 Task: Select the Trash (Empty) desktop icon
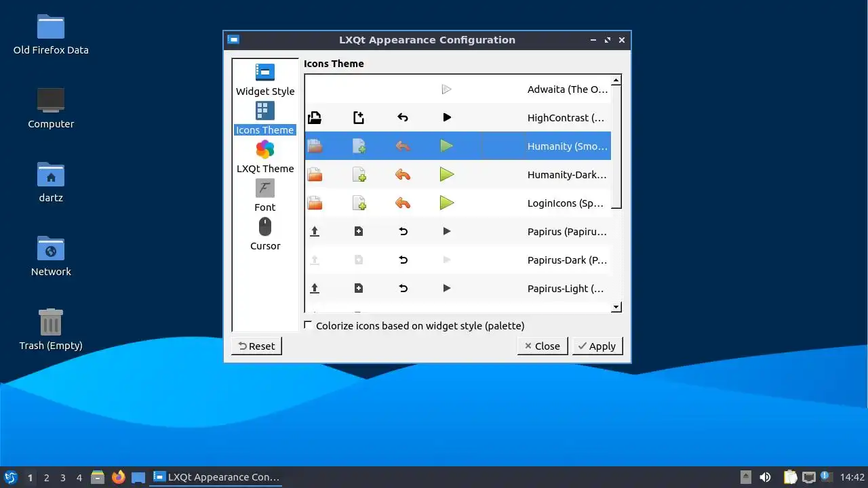pos(51,330)
